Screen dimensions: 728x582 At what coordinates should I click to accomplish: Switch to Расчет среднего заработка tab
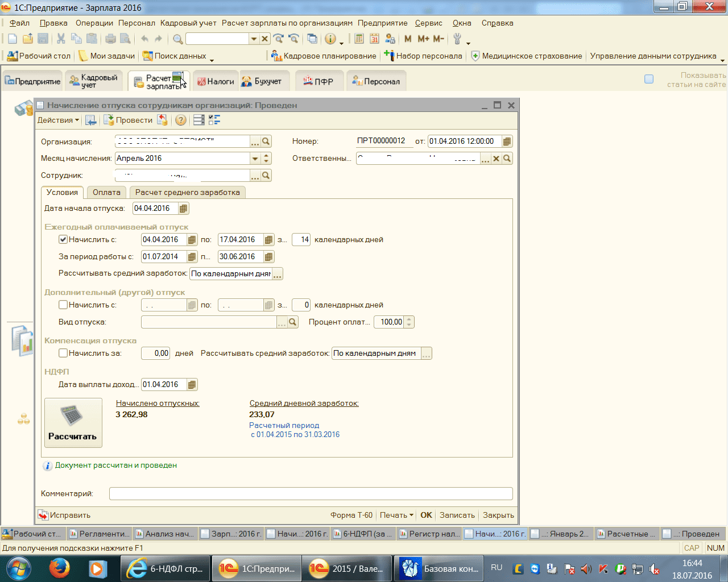pos(187,192)
